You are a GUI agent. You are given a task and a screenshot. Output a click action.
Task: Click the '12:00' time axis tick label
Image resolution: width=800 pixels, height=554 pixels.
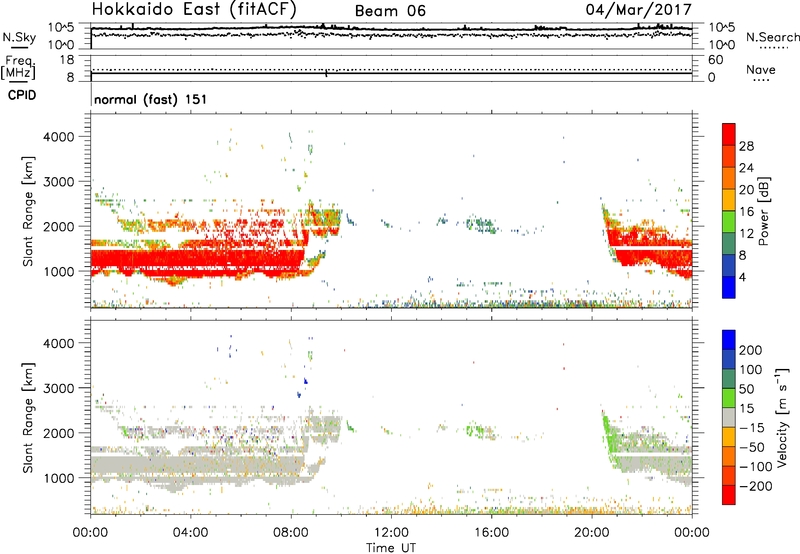391,533
